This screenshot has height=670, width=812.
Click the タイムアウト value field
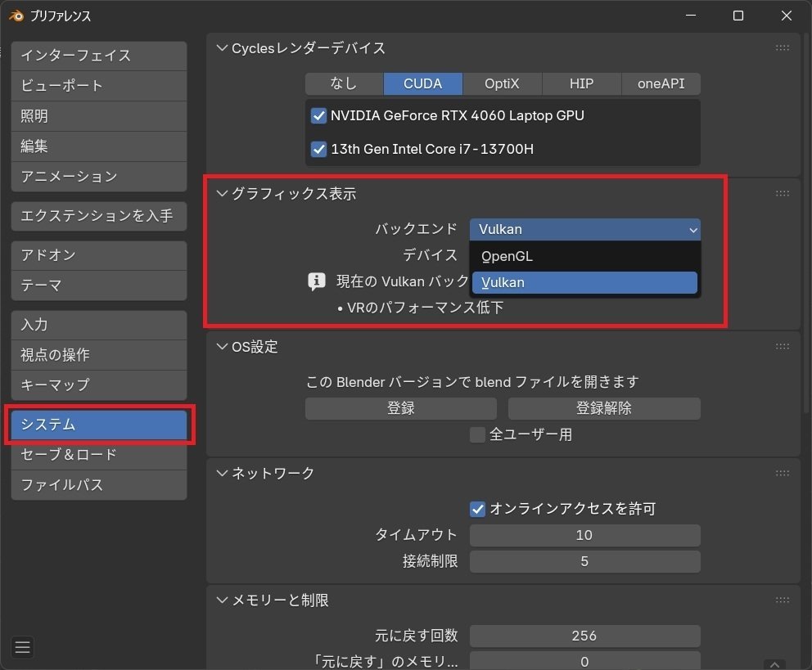(x=584, y=535)
